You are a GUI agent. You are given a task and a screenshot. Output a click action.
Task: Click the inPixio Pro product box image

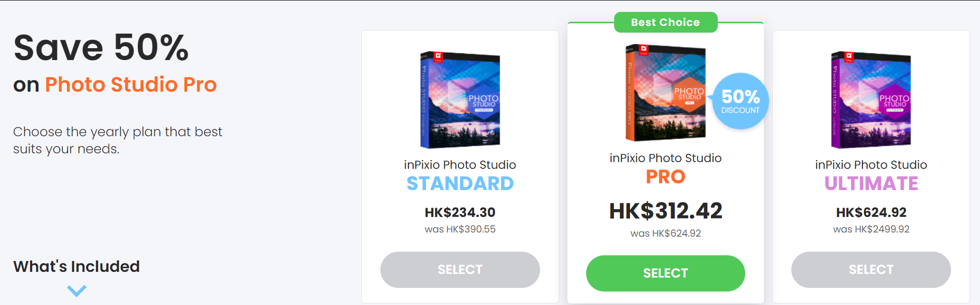click(x=665, y=93)
